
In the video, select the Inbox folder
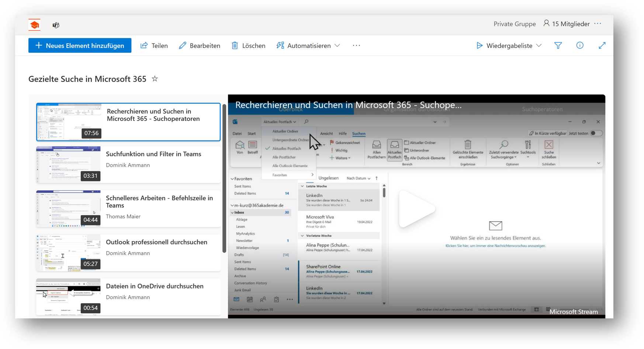pyautogui.click(x=260, y=212)
